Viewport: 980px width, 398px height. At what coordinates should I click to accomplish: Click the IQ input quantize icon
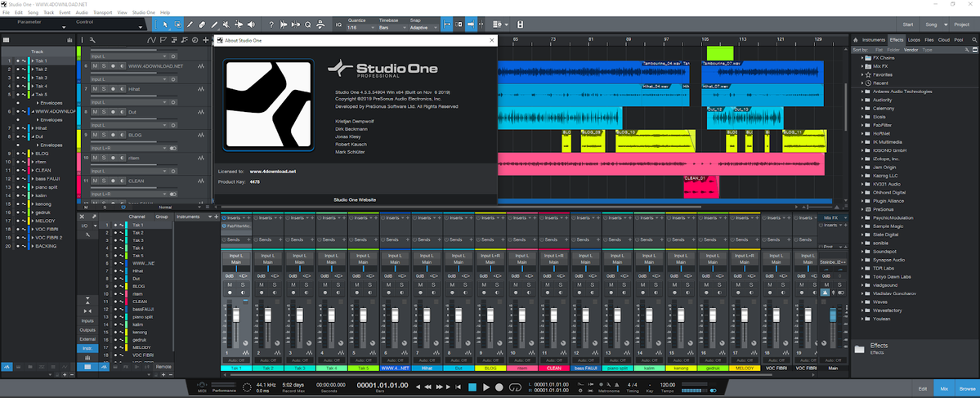338,25
